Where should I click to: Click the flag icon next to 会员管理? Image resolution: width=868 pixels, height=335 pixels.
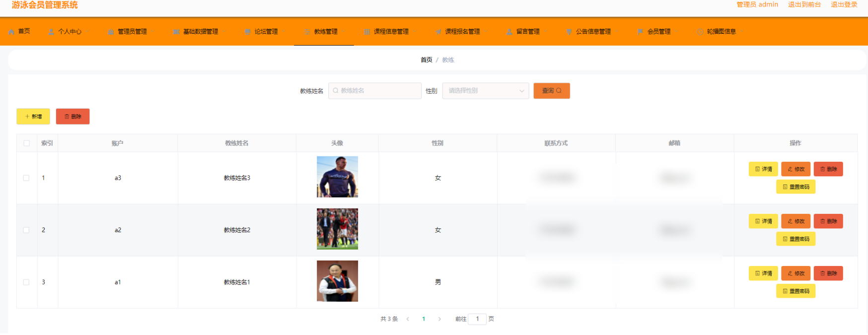coord(641,32)
